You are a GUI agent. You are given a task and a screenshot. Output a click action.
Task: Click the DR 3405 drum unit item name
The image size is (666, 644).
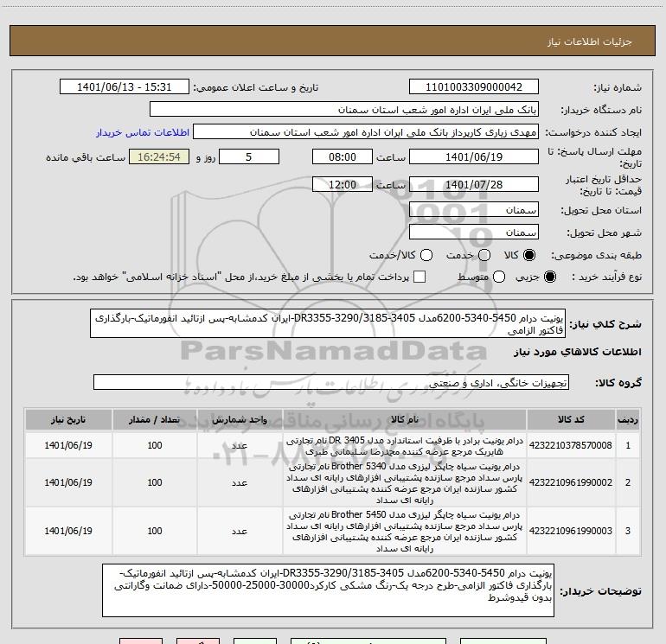(405, 446)
